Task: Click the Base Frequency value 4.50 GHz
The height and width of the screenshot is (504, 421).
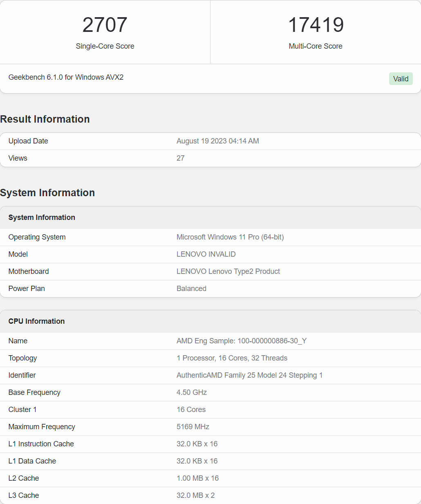Action: point(191,392)
